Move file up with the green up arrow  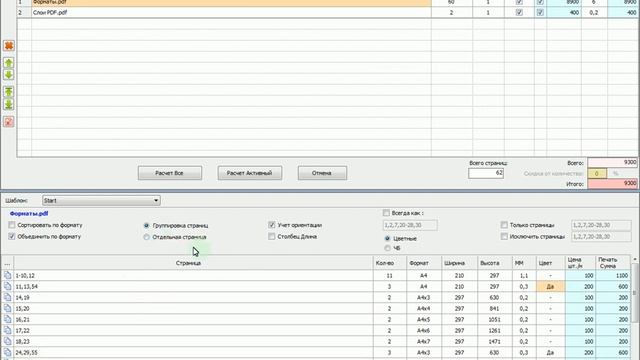pyautogui.click(x=9, y=63)
